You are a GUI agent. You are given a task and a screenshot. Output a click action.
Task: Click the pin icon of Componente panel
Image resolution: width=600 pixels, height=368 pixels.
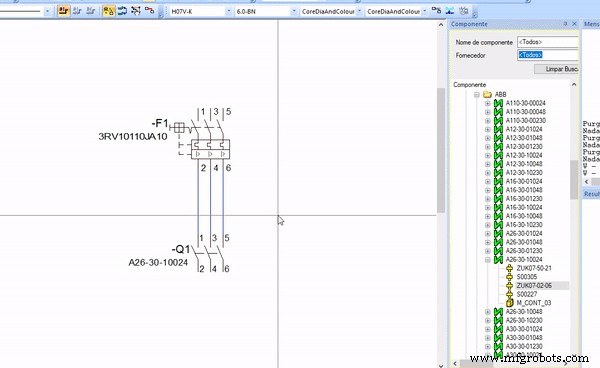(x=565, y=24)
